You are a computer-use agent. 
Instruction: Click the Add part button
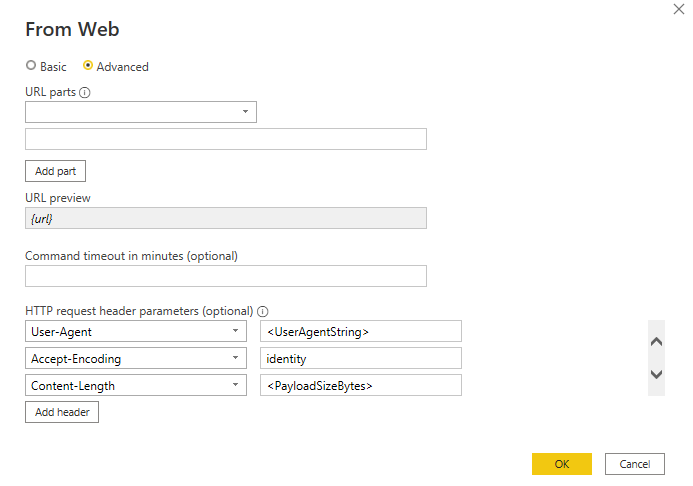55,171
